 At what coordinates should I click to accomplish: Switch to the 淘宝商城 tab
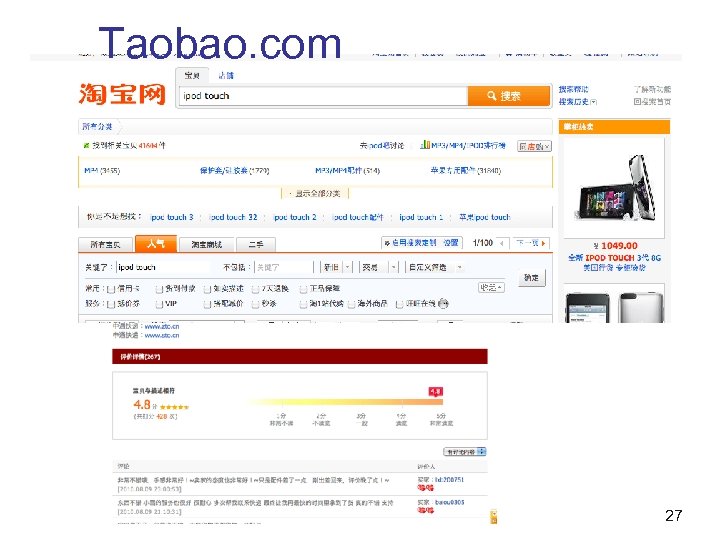(x=207, y=244)
